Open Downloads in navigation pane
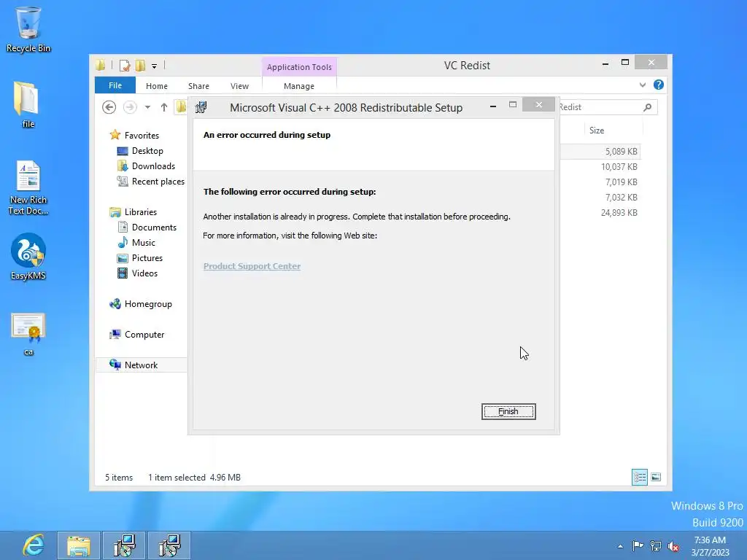 tap(153, 166)
